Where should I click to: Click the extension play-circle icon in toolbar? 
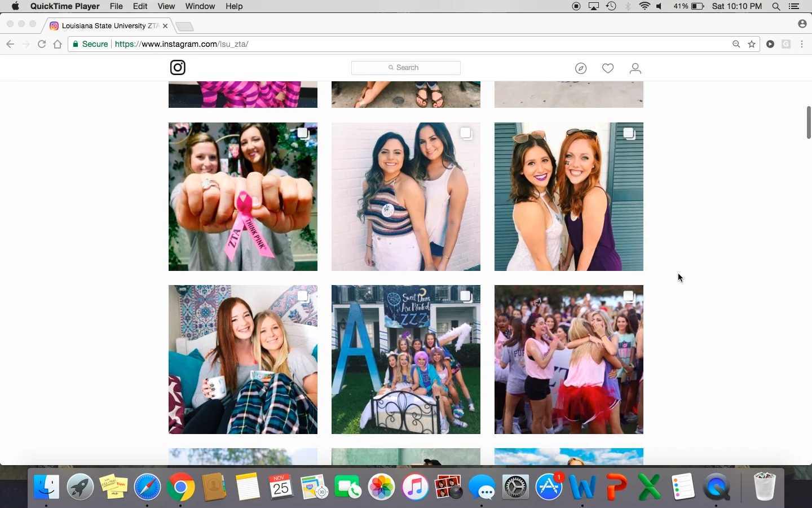pos(770,44)
